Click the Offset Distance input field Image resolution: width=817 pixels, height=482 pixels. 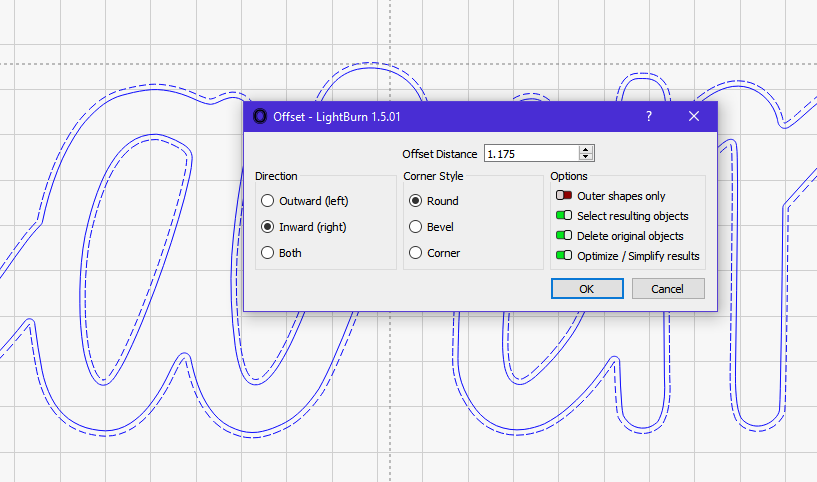click(531, 153)
